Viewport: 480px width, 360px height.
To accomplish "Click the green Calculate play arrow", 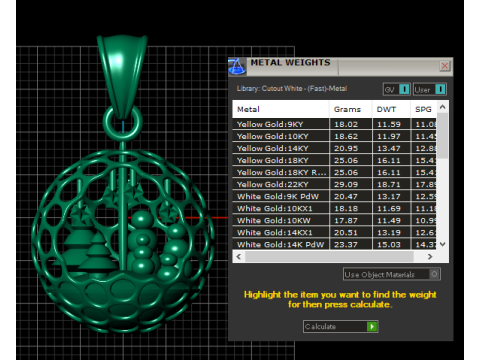I will tap(372, 326).
